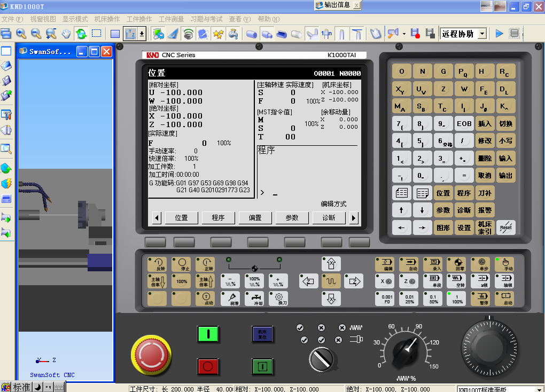Viewport: 545px width, 392px height.
Task: Click the tool change 换刀 key
Action: pyautogui.click(x=278, y=299)
